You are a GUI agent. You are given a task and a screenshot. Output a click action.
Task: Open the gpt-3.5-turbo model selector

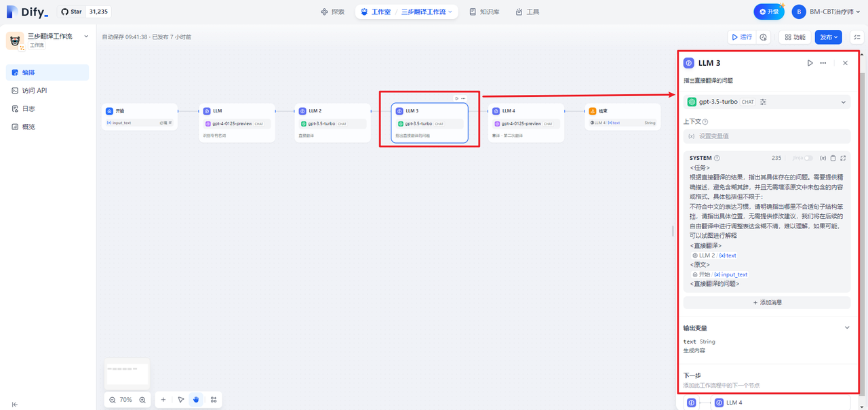[x=767, y=102]
